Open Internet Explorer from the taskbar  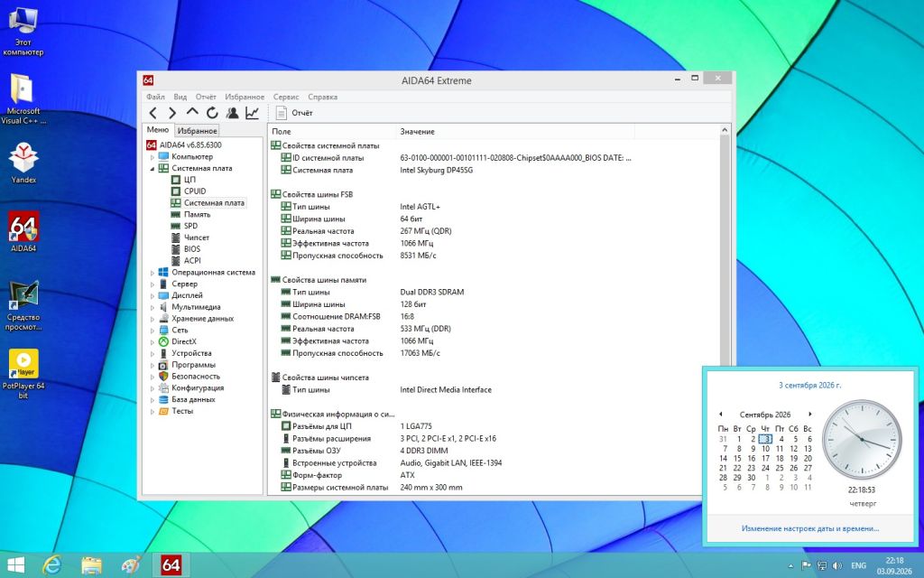click(52, 565)
